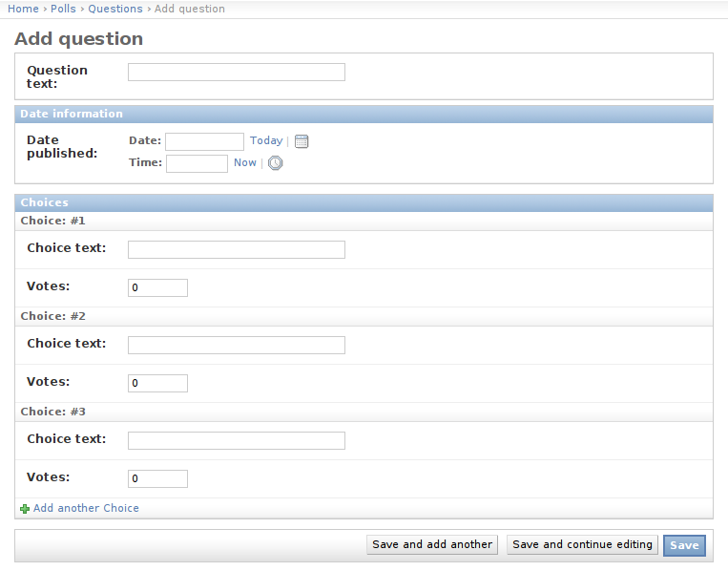Focus the Question text field
The width and height of the screenshot is (728, 571).
coord(236,73)
